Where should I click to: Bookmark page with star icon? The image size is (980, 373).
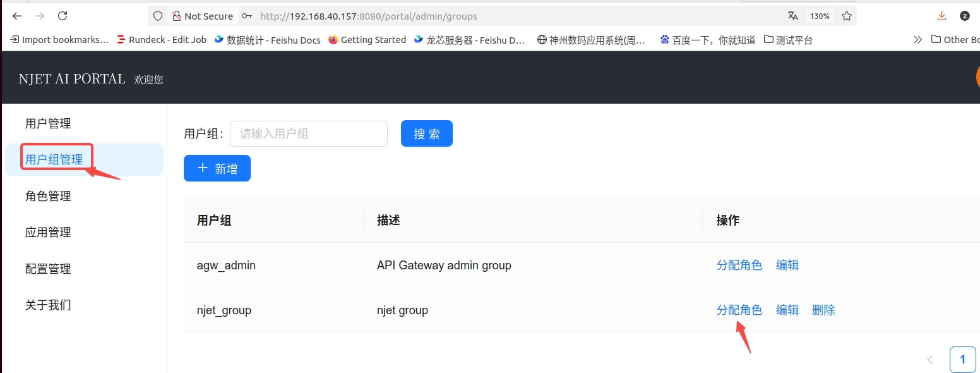coord(847,16)
